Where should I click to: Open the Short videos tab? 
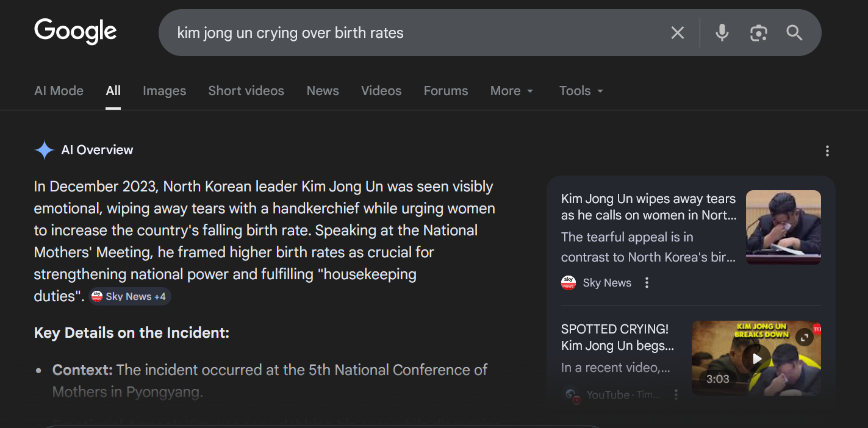click(246, 91)
